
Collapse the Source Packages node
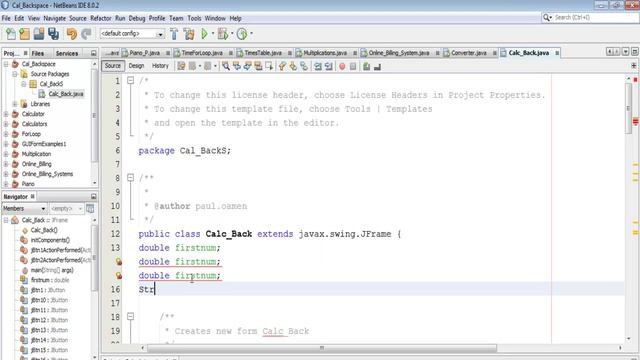[15, 74]
